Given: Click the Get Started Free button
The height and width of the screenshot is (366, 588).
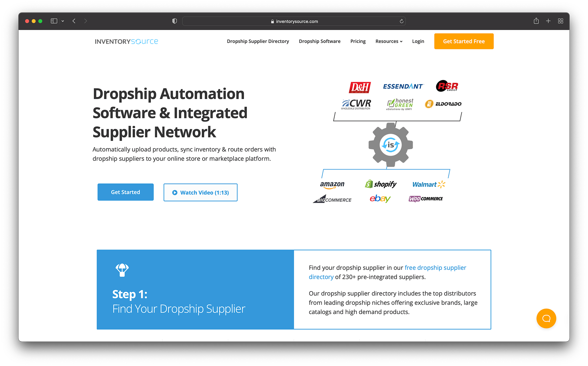Looking at the screenshot, I should (x=464, y=41).
